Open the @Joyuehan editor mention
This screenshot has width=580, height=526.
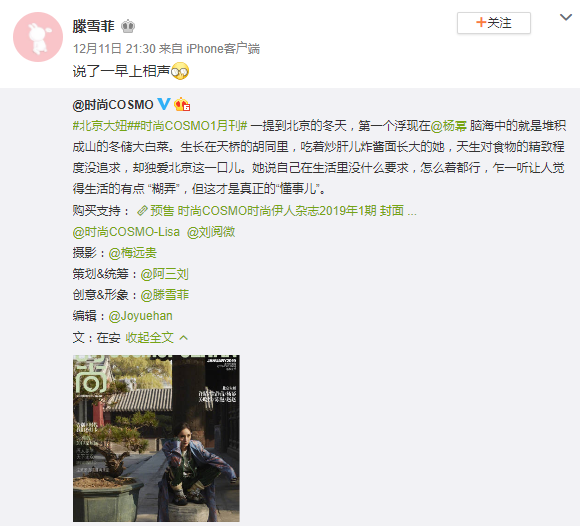click(141, 316)
